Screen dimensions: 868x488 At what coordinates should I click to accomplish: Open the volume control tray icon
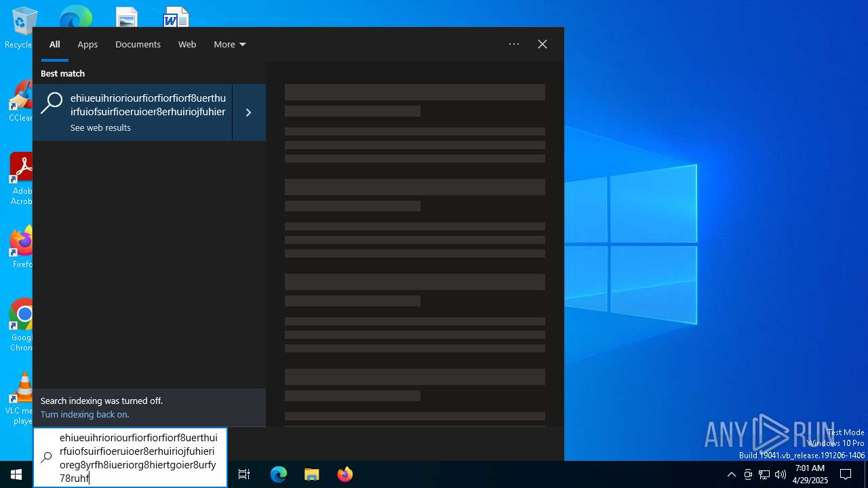coord(781,474)
